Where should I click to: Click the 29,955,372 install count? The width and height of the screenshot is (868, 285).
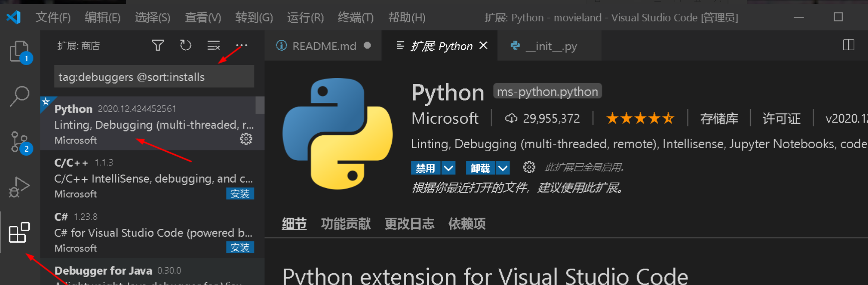pos(543,118)
